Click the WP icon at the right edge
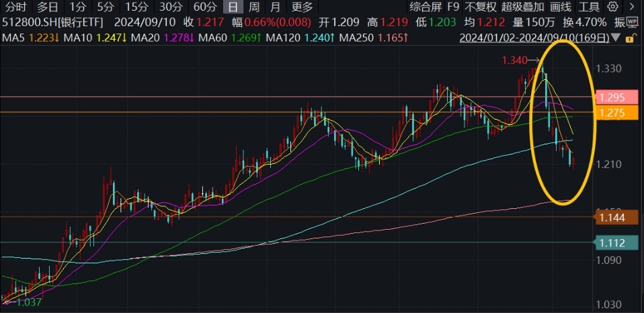644x313 pixels. click(631, 21)
